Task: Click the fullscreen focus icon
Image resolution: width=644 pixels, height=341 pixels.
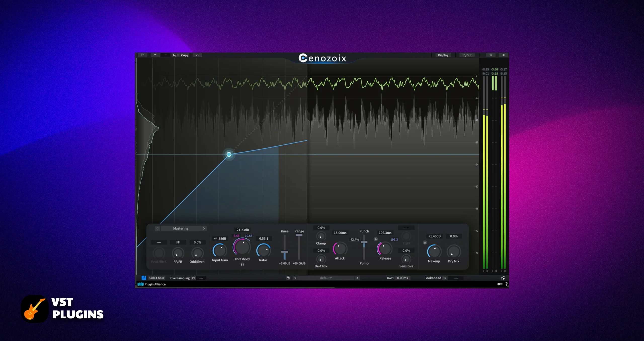Action: pyautogui.click(x=503, y=55)
